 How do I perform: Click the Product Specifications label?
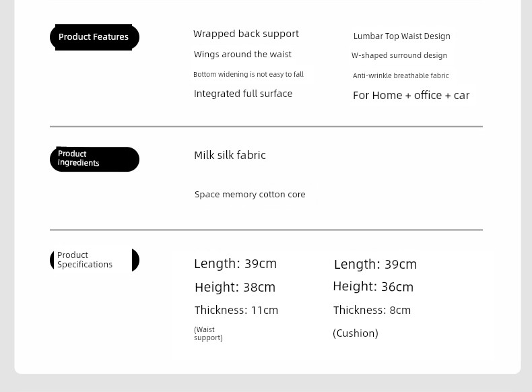(x=94, y=260)
